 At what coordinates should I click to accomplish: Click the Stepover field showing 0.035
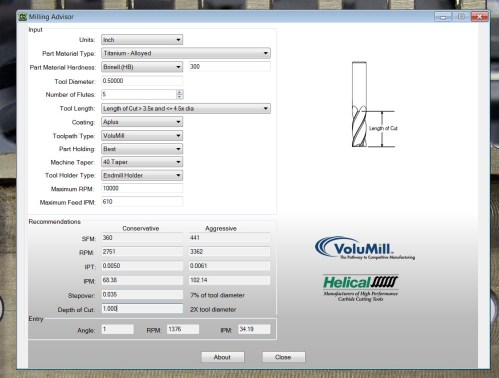pos(142,295)
